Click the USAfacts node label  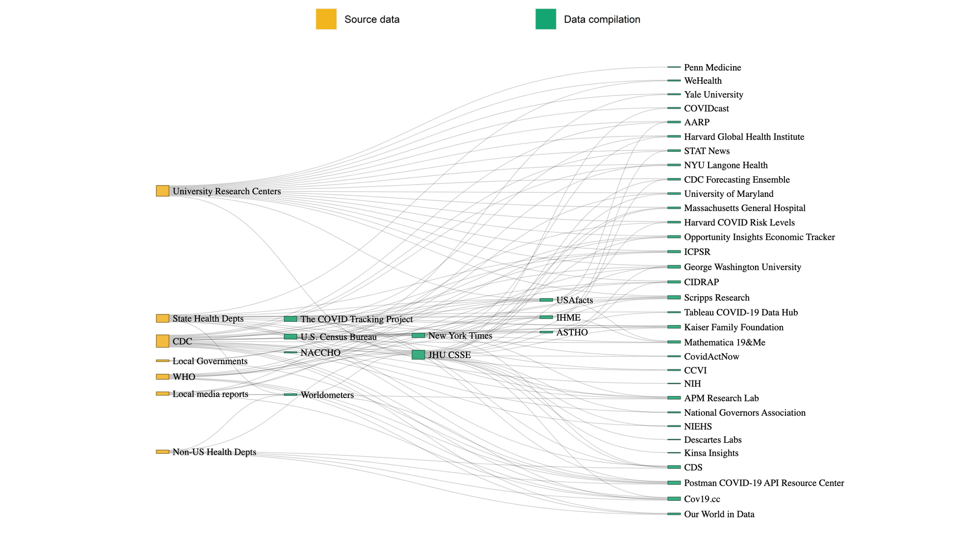[575, 300]
